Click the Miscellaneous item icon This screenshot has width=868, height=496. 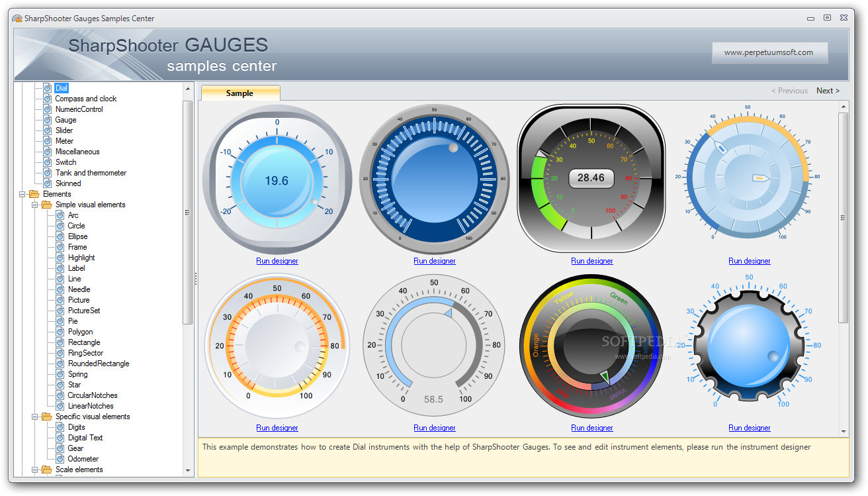click(x=48, y=152)
